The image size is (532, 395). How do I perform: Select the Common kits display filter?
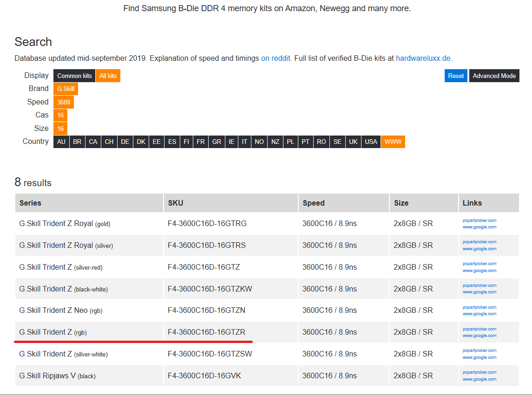tap(74, 76)
